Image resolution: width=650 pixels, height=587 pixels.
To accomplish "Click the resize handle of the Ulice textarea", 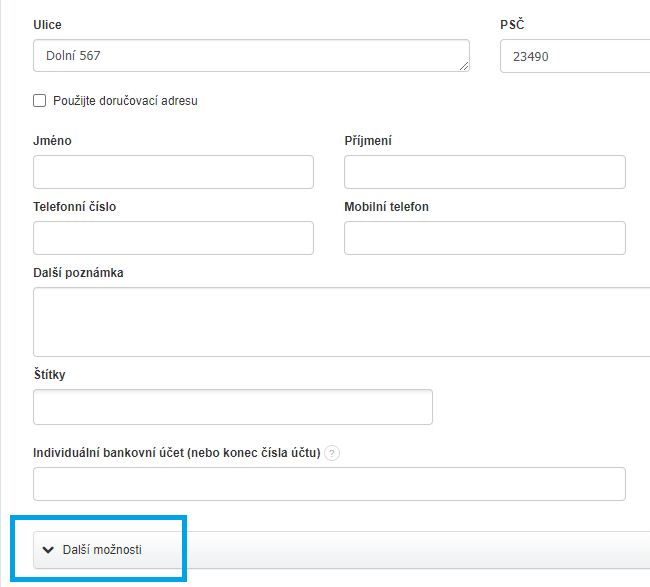I will [x=465, y=66].
